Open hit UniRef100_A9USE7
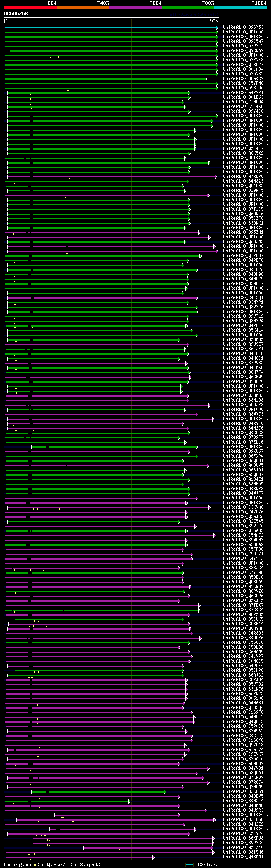Viewport: 271px width, 868px height. coord(243,344)
